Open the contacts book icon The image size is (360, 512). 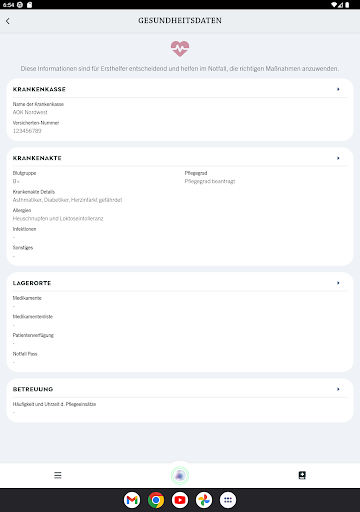(x=302, y=475)
